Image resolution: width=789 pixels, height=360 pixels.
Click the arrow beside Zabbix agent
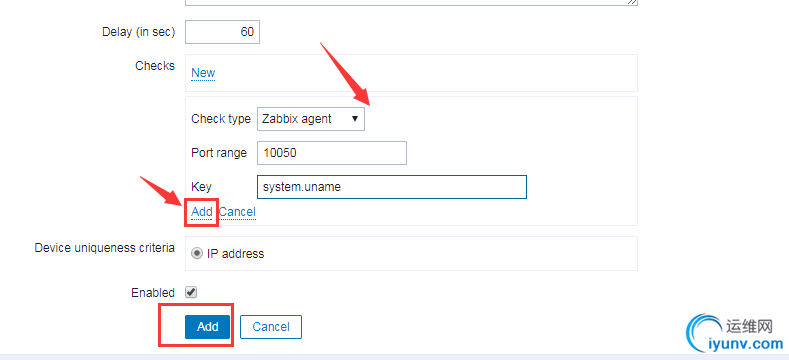pyautogui.click(x=355, y=119)
